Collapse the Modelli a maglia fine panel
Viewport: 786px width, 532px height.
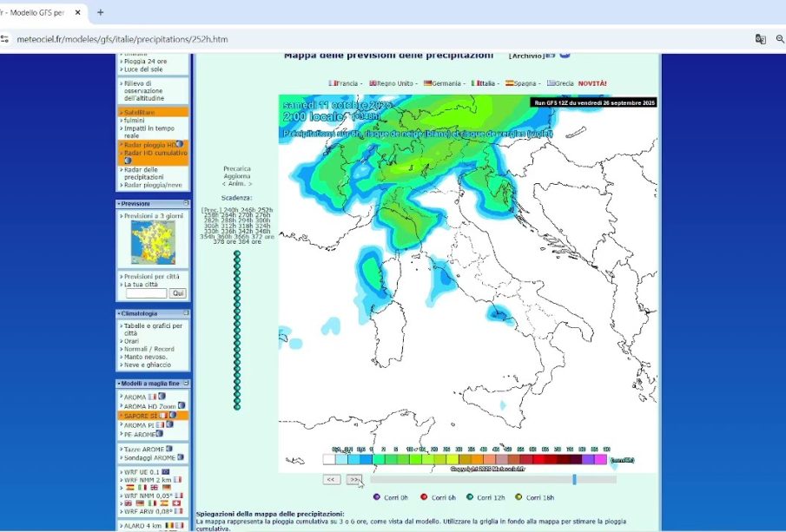coord(186,383)
